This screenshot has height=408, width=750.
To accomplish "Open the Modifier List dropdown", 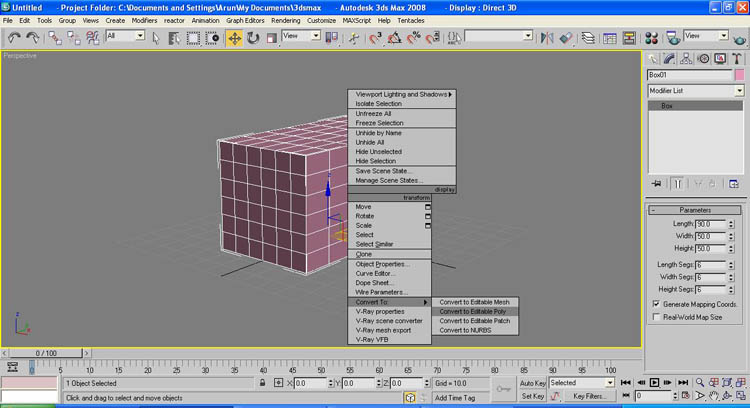I will tap(695, 91).
